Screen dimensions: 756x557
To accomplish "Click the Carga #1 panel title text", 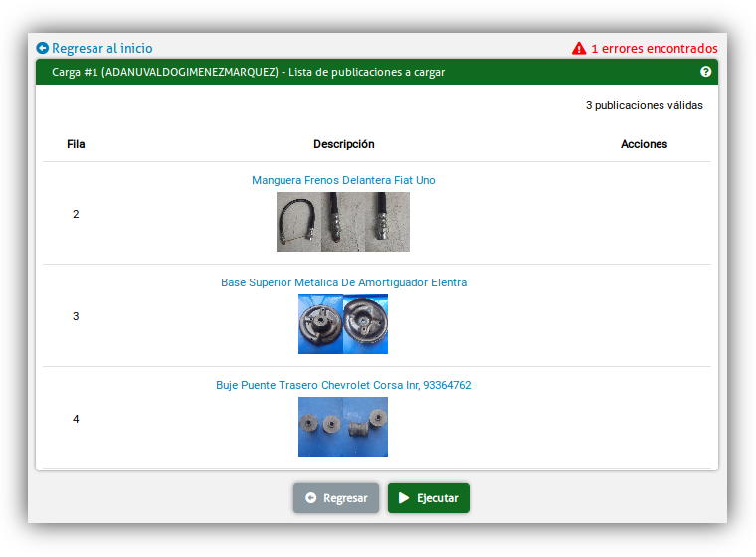I will coord(248,72).
